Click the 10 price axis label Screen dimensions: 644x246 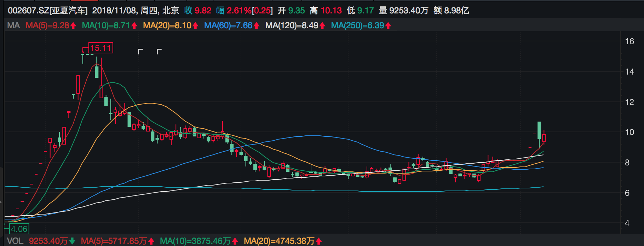[629, 132]
